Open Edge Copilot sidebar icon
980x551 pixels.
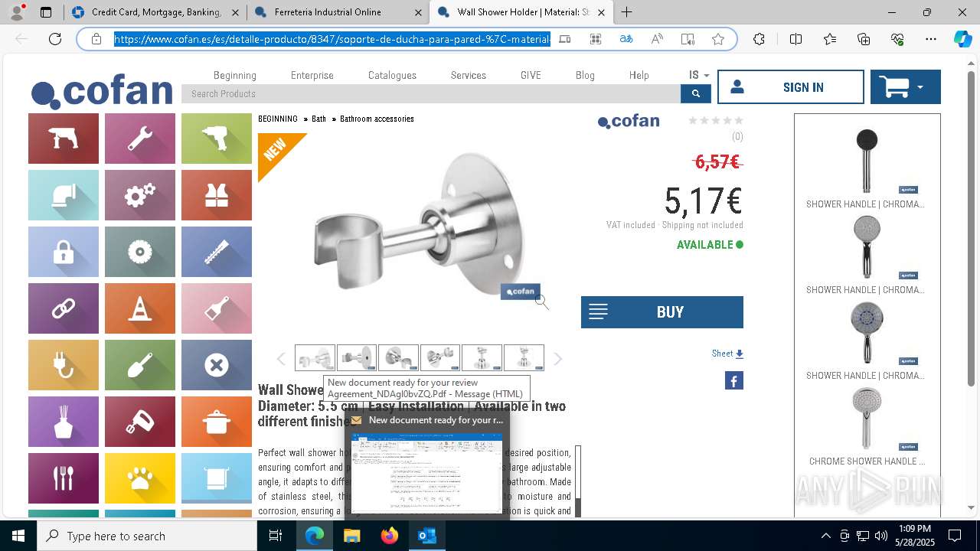pos(962,39)
